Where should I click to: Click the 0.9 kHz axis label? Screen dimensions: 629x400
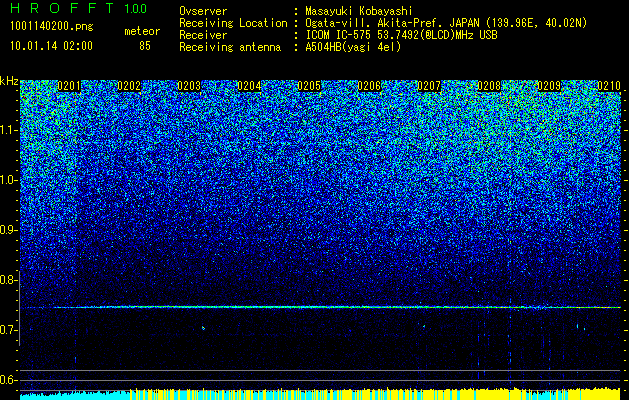(9, 230)
